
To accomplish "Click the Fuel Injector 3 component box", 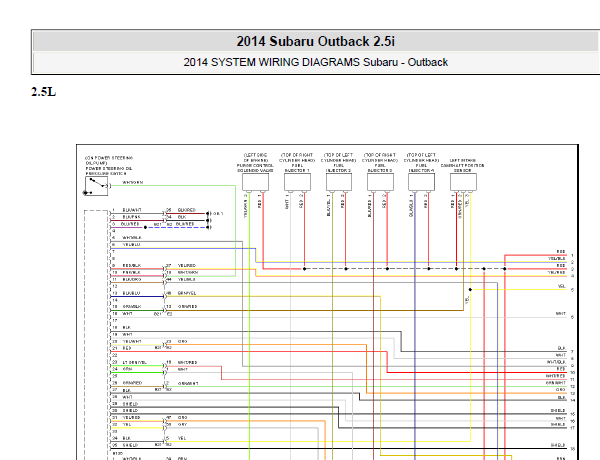I will coord(380,182).
